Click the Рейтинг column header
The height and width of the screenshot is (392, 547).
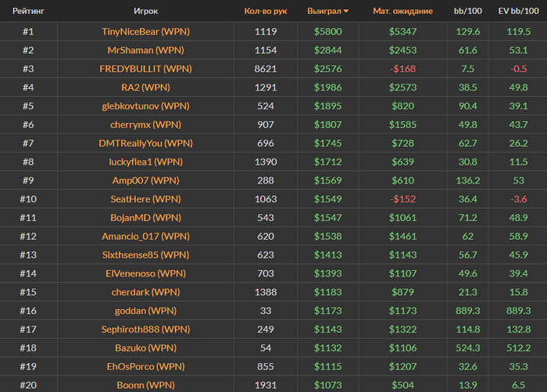coord(28,12)
